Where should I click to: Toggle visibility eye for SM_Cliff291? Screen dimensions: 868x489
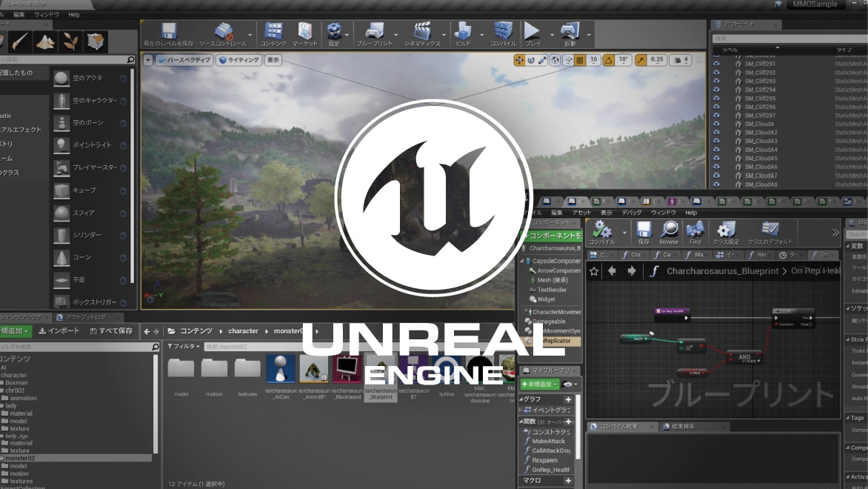point(716,64)
